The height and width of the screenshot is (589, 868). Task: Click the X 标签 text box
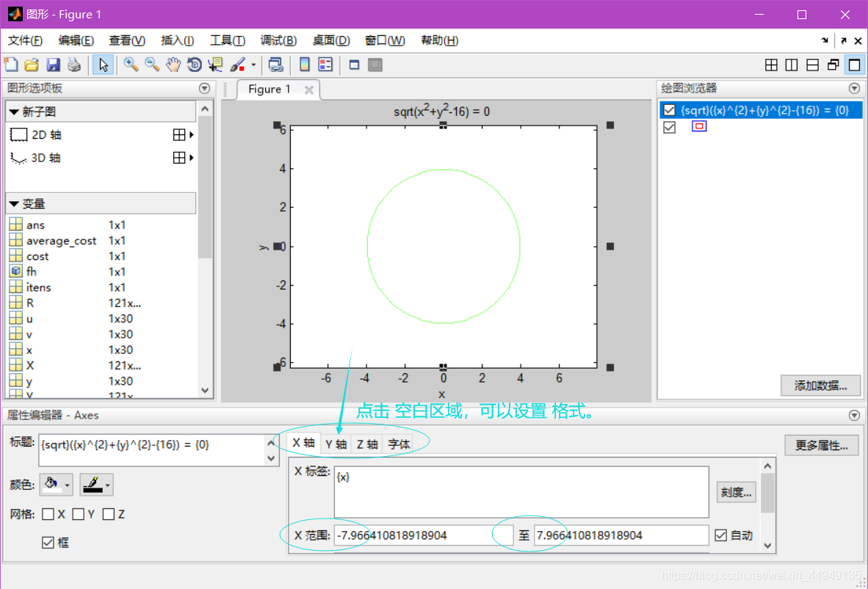pyautogui.click(x=521, y=491)
